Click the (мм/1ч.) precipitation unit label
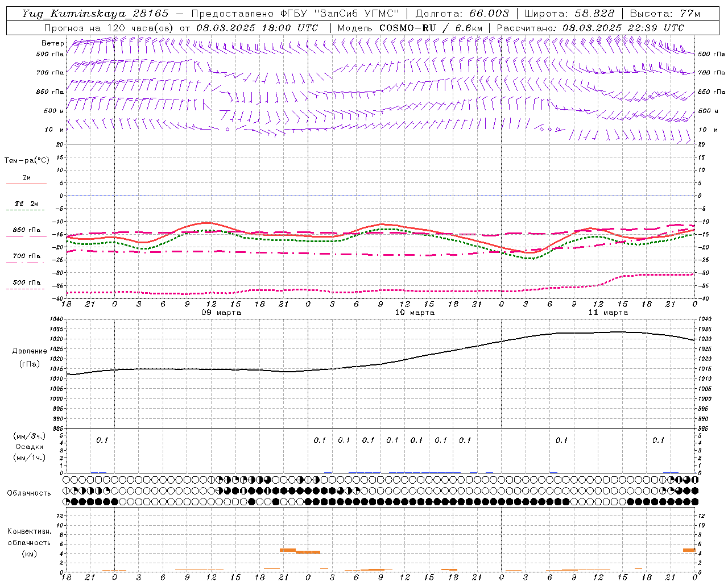The width and height of the screenshot is (728, 582). (30, 458)
